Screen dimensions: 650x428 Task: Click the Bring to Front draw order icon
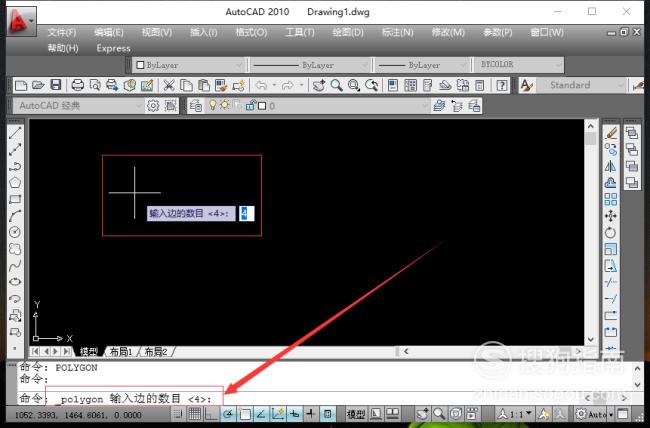pyautogui.click(x=632, y=133)
